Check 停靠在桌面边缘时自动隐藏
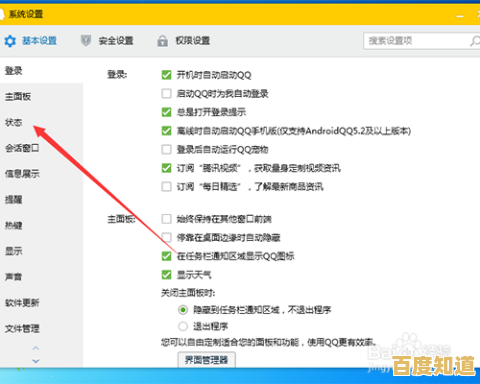Image resolution: width=480 pixels, height=384 pixels. click(x=166, y=237)
